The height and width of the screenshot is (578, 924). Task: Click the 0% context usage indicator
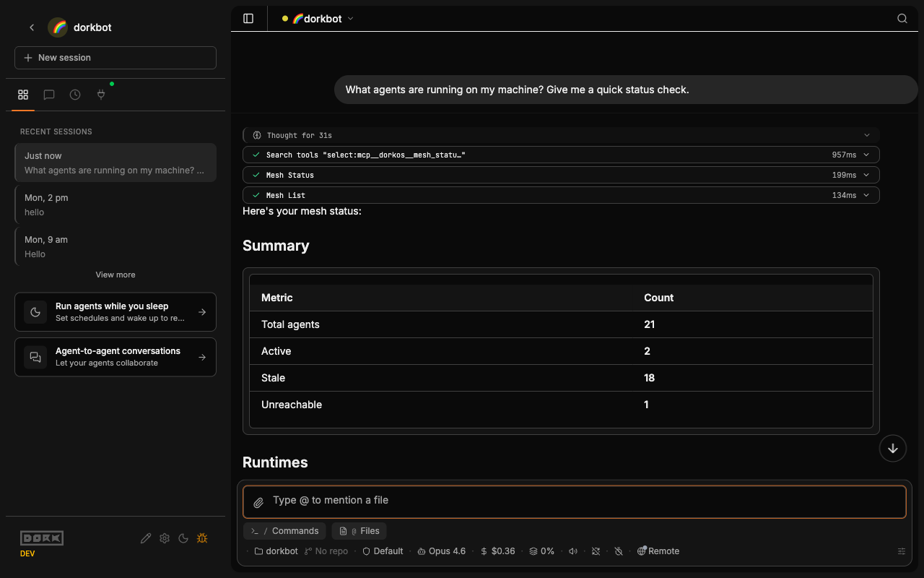coord(542,551)
